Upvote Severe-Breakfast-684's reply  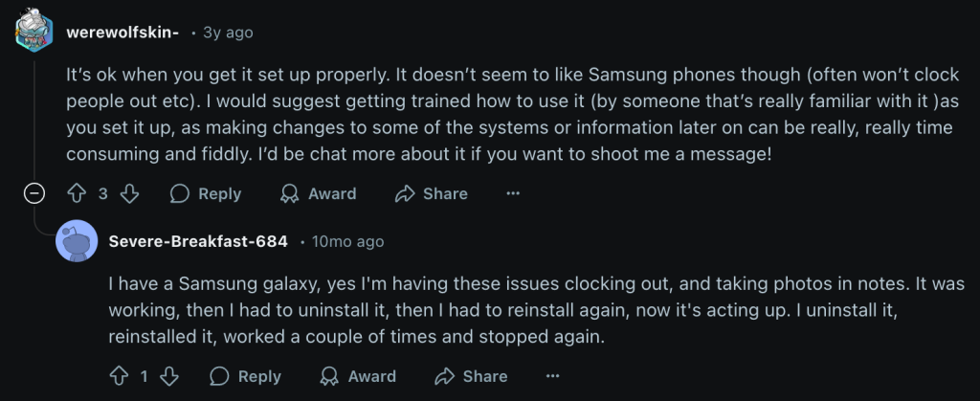[x=120, y=376]
